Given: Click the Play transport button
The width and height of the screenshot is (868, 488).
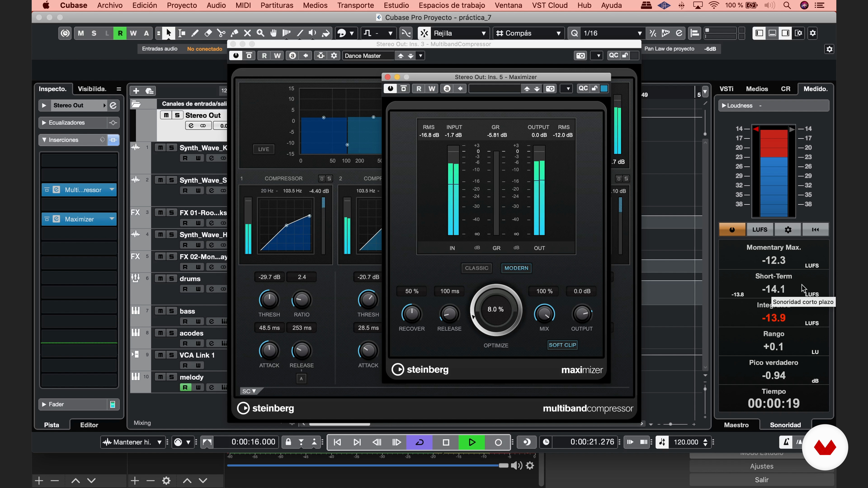Looking at the screenshot, I should [x=472, y=442].
